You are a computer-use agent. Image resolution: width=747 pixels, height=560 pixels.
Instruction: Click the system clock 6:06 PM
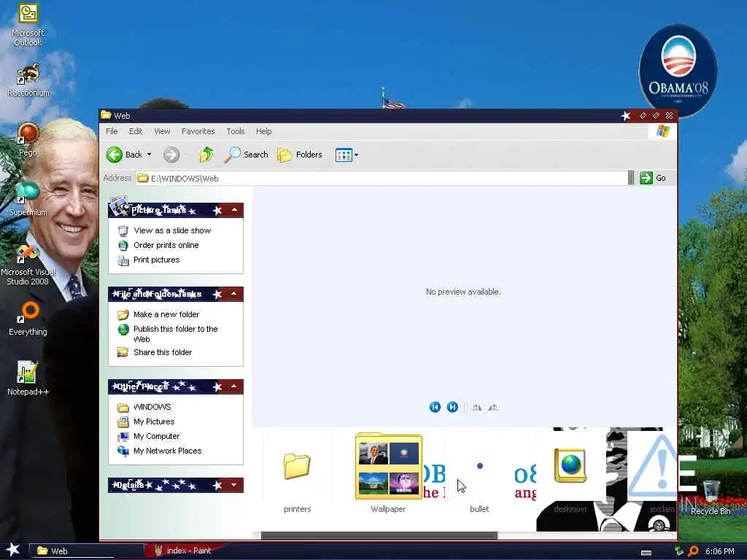720,551
